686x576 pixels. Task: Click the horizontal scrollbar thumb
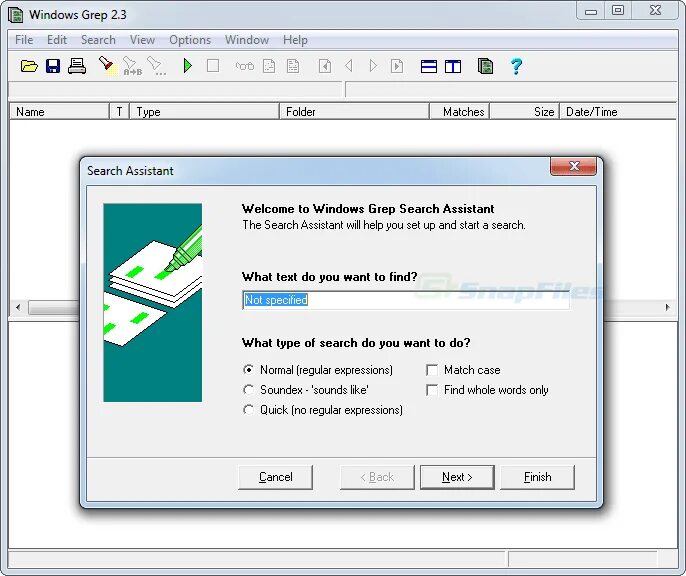[x=54, y=307]
